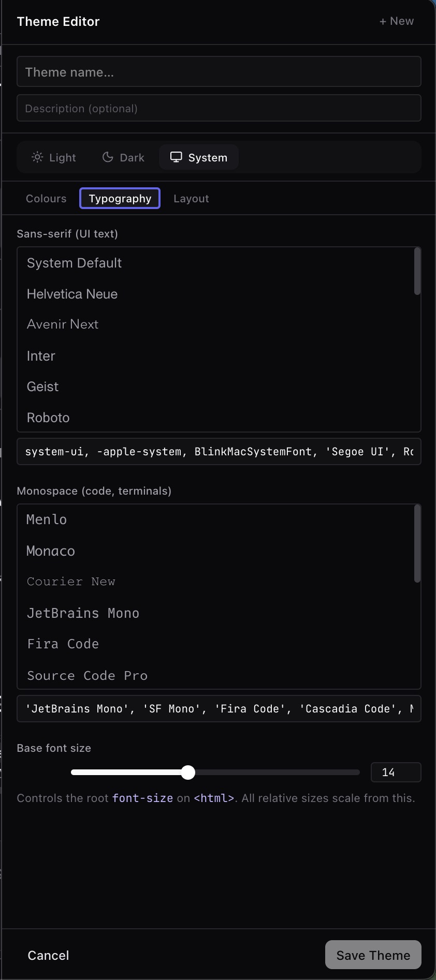The width and height of the screenshot is (436, 980).
Task: Click the Description field
Action: coord(218,108)
